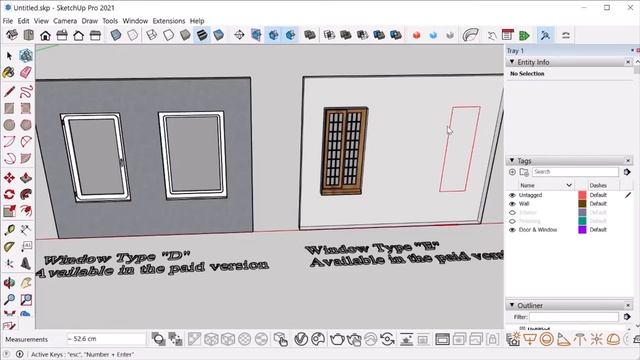Click the Measurements value box

(x=106, y=339)
